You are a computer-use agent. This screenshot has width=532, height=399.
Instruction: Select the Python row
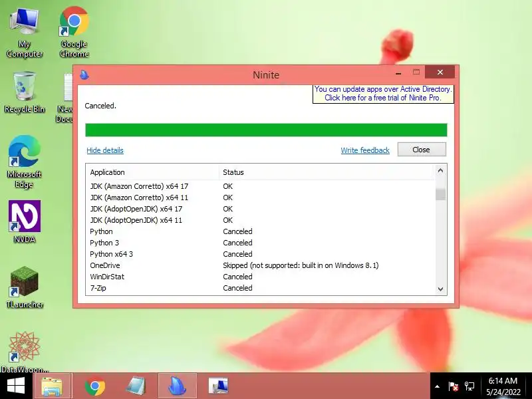[260, 231]
